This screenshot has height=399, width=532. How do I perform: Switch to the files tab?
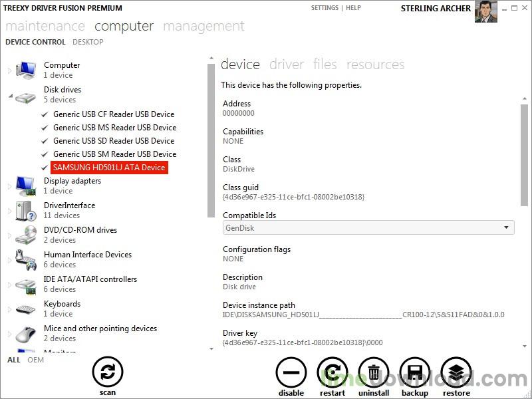coord(325,65)
